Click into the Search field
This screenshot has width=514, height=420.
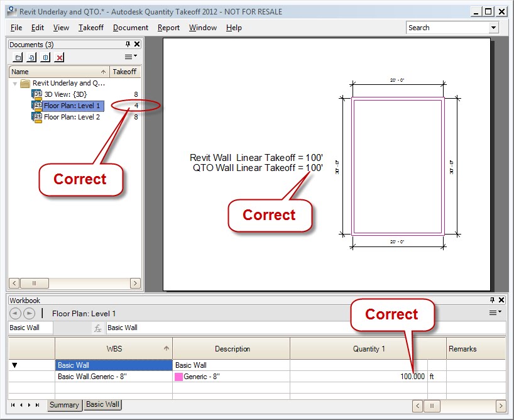447,28
